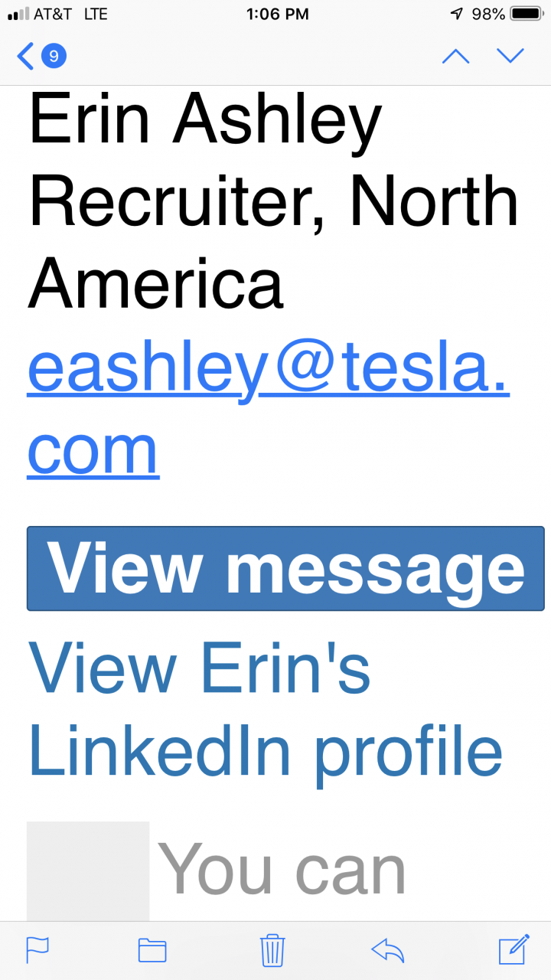Screen dimensions: 551x980
Task: Tap the Erin Ashley name text
Action: (x=204, y=120)
